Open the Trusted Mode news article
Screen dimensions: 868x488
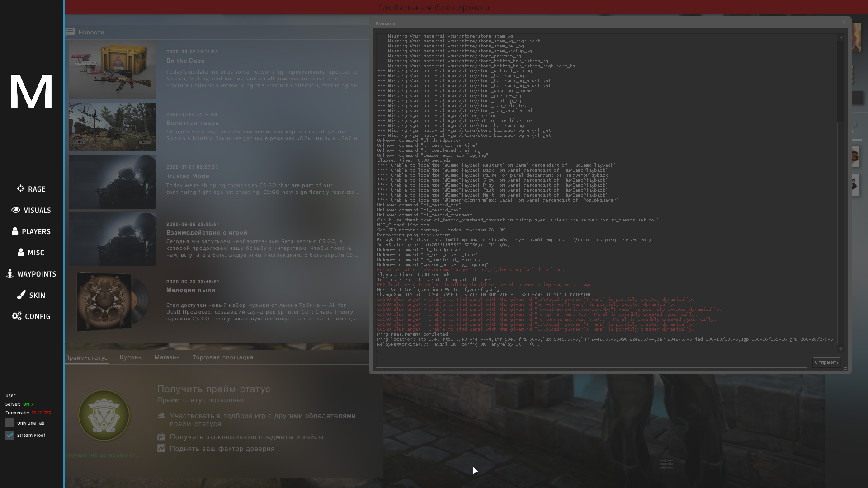[188, 176]
